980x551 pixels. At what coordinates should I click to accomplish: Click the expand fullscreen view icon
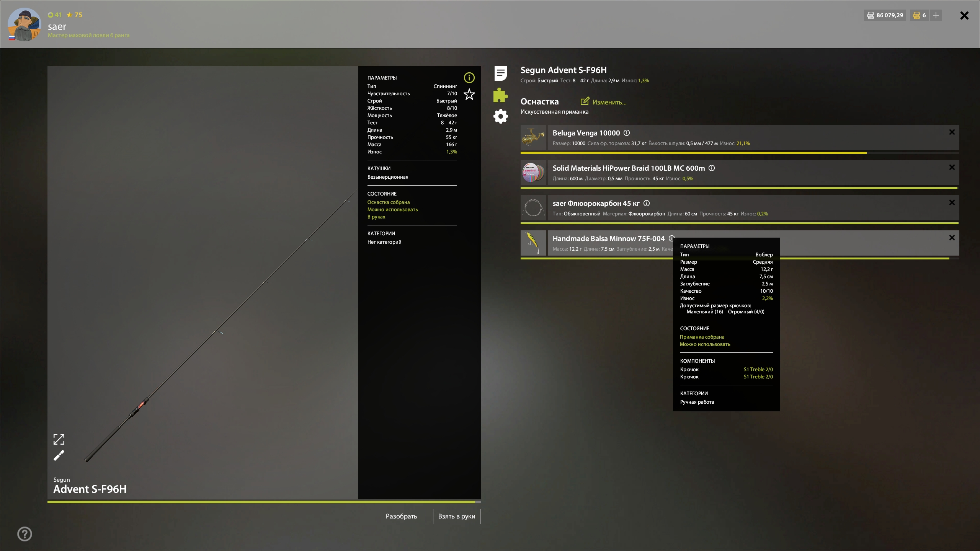pos(59,439)
